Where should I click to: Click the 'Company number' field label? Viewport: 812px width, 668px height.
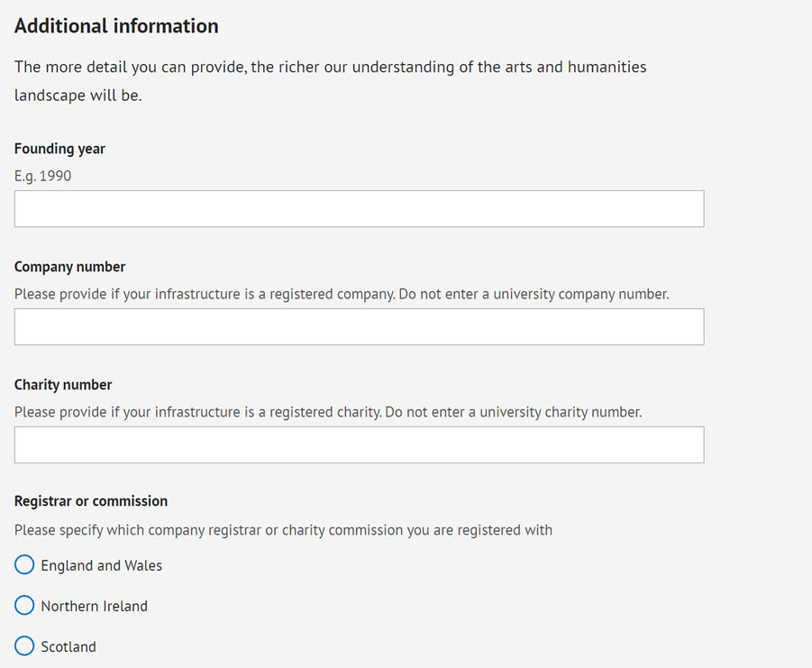click(x=70, y=267)
